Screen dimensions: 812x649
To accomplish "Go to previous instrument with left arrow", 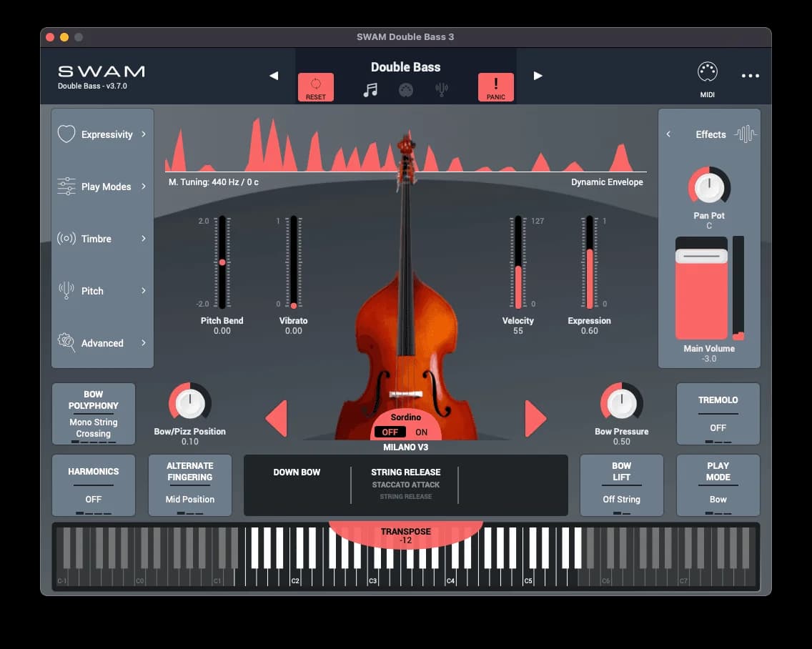I will 274,76.
